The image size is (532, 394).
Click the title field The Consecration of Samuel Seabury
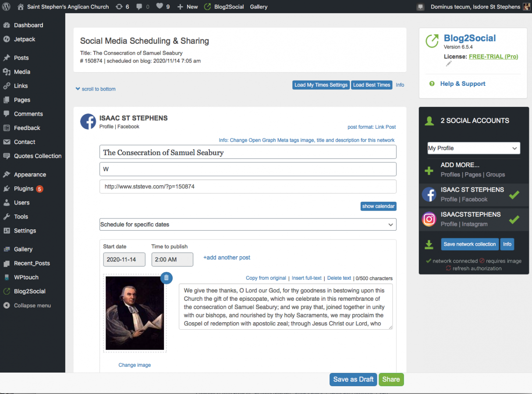pyautogui.click(x=248, y=152)
